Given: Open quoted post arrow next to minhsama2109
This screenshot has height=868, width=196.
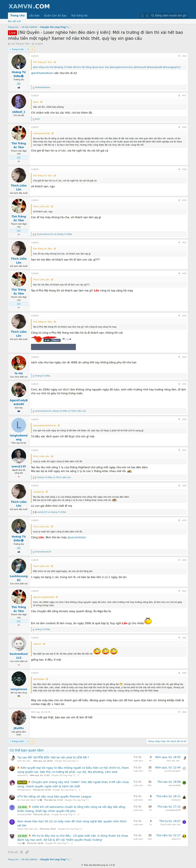Looking at the screenshot, I should (x=52, y=133).
